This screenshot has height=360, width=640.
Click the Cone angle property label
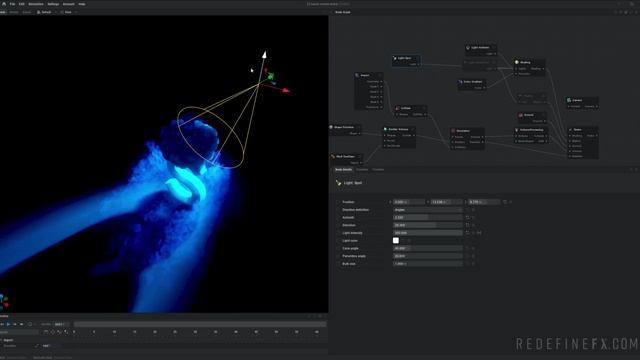[x=350, y=249]
